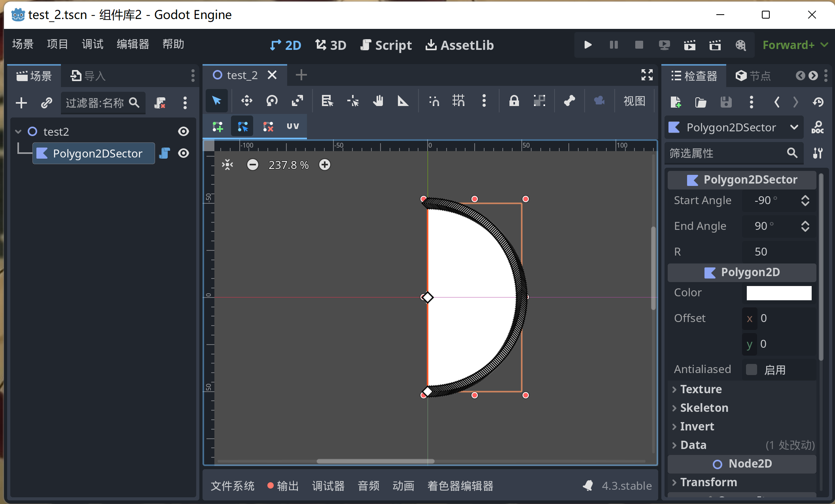Lock the selected node
This screenshot has width=835, height=504.
coord(514,101)
